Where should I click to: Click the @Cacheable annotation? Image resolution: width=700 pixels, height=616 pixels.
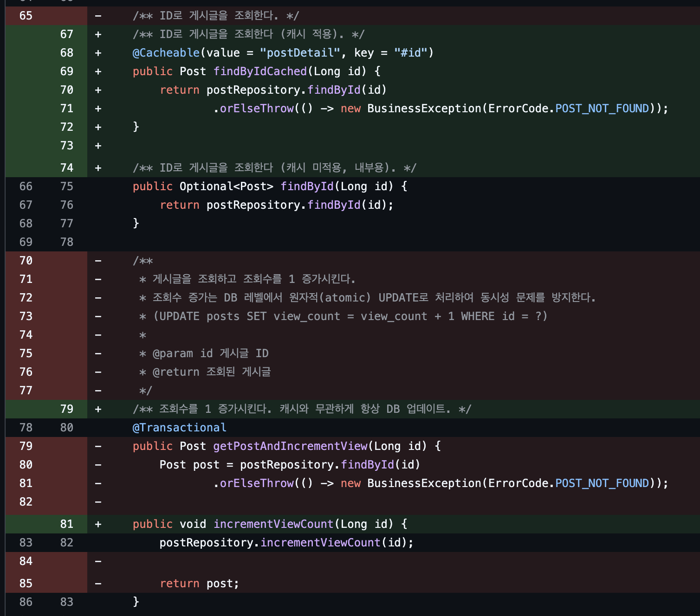(167, 52)
